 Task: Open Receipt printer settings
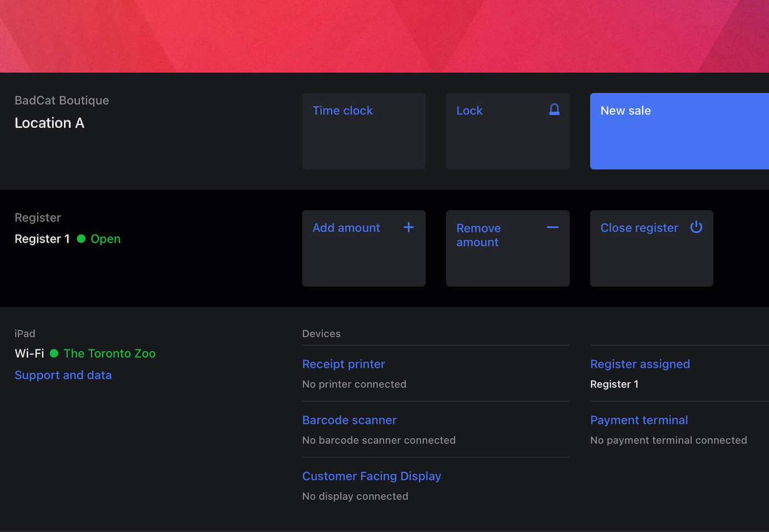(343, 364)
